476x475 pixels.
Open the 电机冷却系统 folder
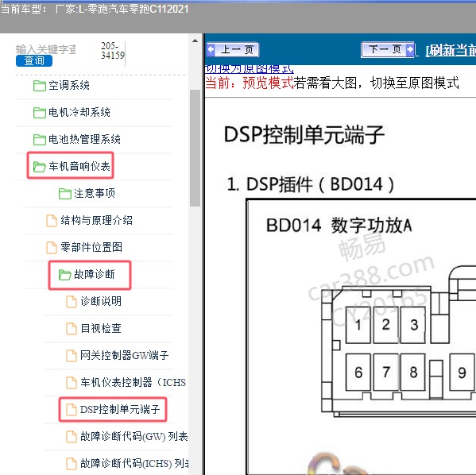79,112
